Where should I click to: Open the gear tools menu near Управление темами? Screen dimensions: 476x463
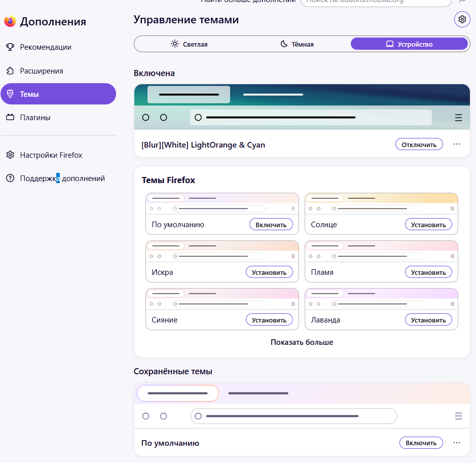pyautogui.click(x=462, y=19)
